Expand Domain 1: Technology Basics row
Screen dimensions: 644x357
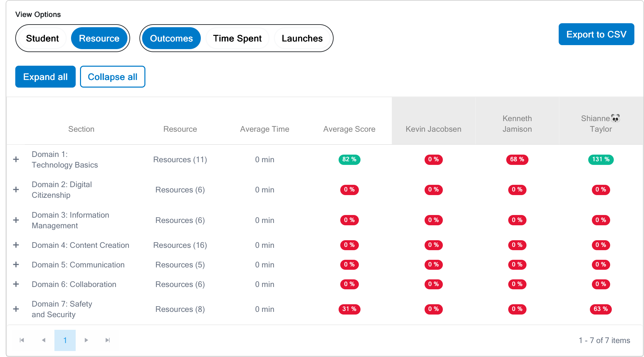[16, 160]
